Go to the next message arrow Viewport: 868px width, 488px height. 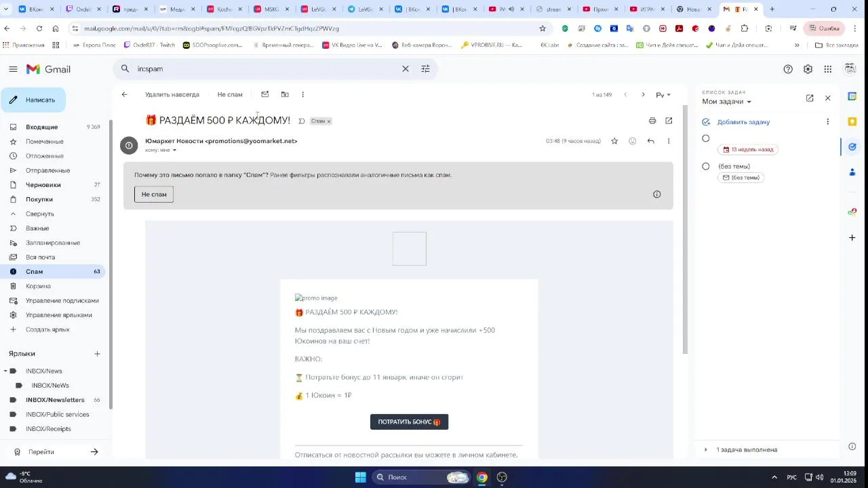643,95
